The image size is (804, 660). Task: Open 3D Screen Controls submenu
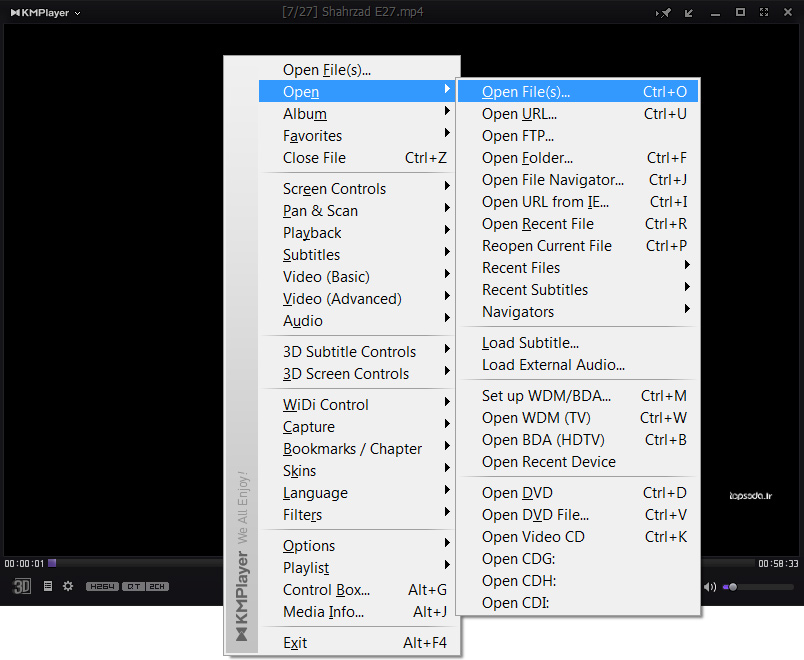[358, 374]
